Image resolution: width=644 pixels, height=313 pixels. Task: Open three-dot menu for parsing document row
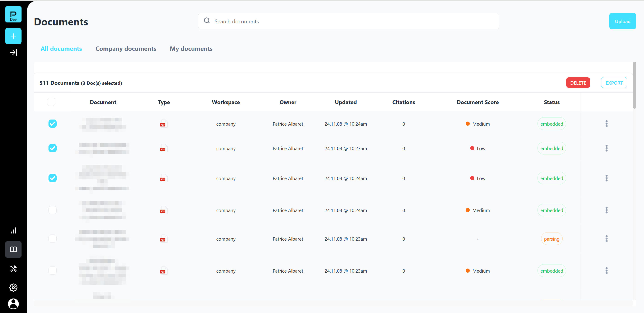click(x=606, y=239)
